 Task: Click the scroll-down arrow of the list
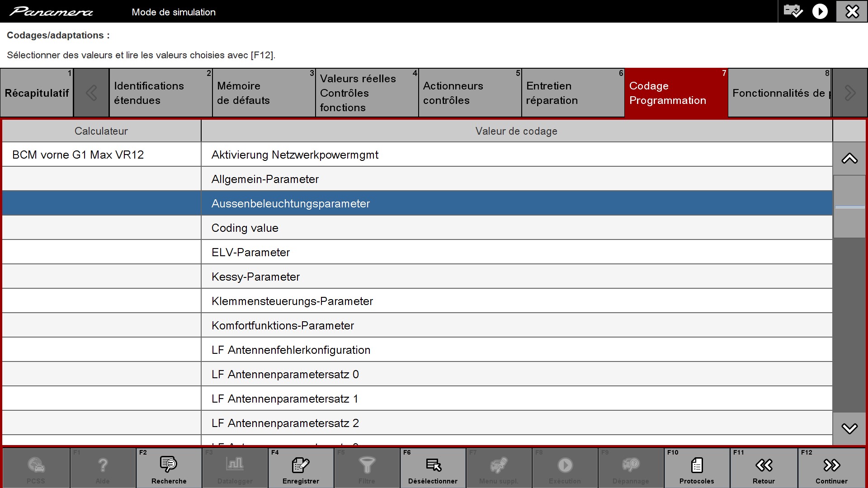[849, 428]
